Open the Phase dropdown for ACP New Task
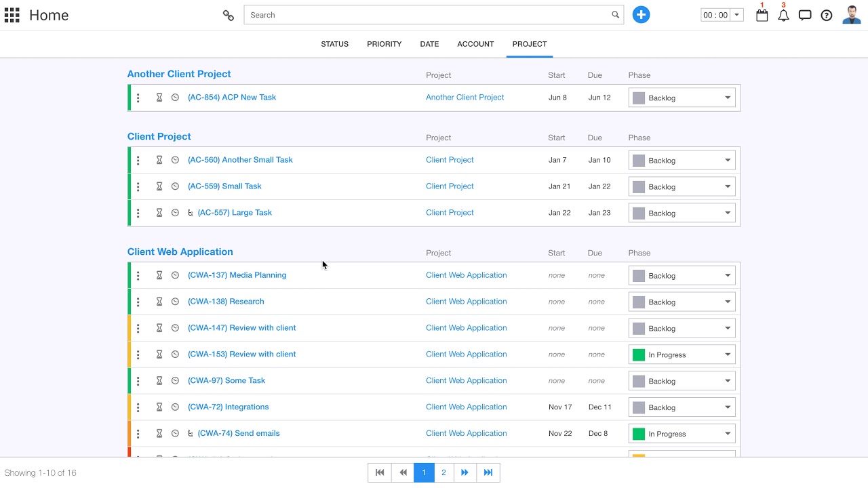 click(x=682, y=98)
